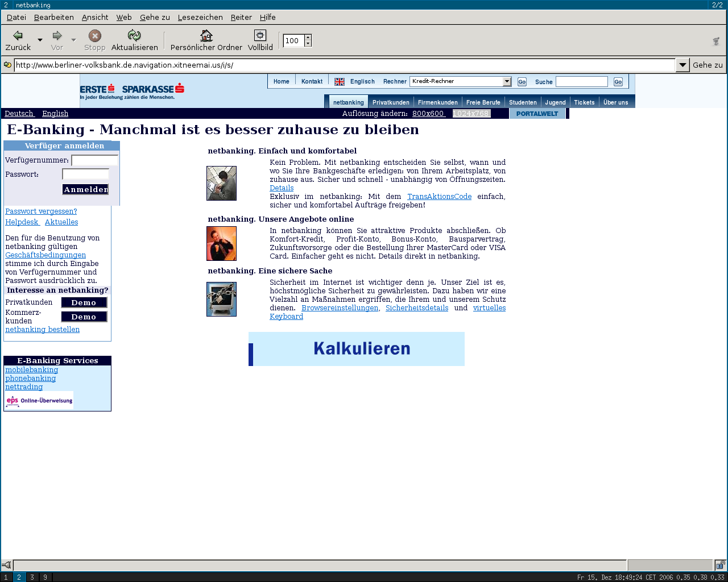This screenshot has height=582, width=728.
Task: Click the man at laptop thumbnail
Action: 221,183
